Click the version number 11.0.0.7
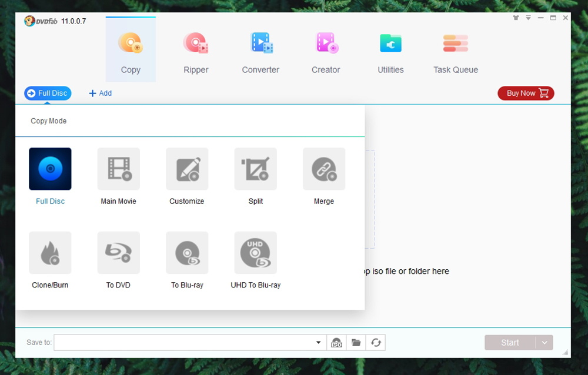588x375 pixels. tap(73, 21)
